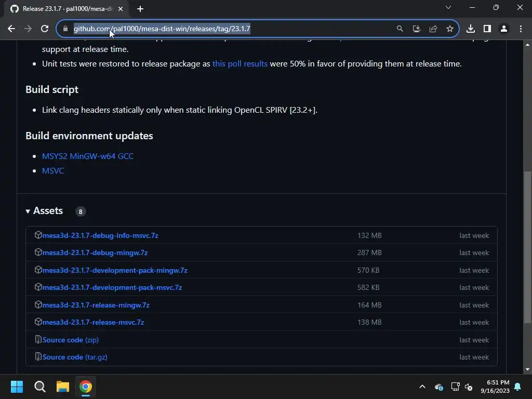
Task: Click the Assets count badge 8
Action: pyautogui.click(x=81, y=212)
